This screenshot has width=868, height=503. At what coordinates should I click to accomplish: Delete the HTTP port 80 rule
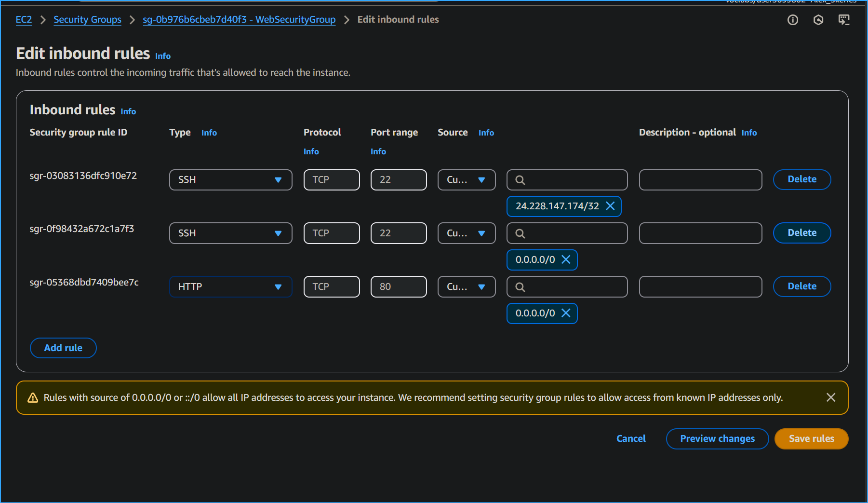pyautogui.click(x=801, y=286)
